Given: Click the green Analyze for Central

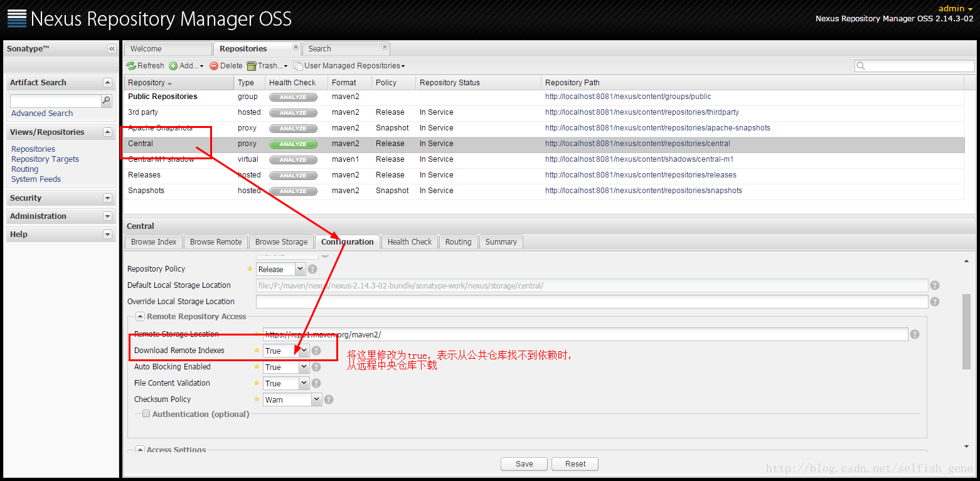Looking at the screenshot, I should coord(293,144).
